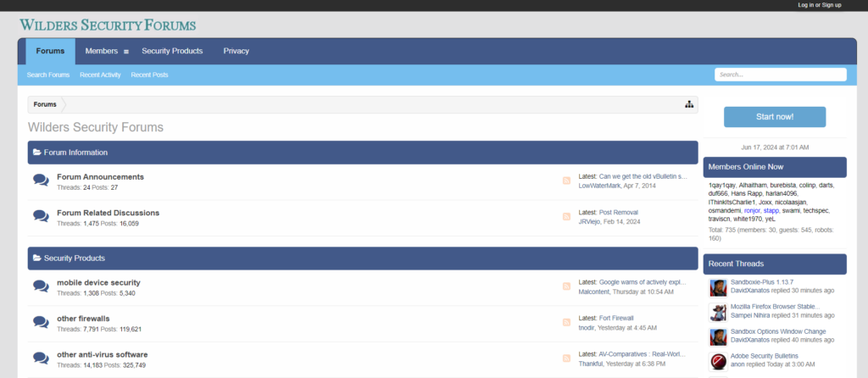Click chat bubble icon beside other firewalls
The width and height of the screenshot is (868, 378).
41,321
